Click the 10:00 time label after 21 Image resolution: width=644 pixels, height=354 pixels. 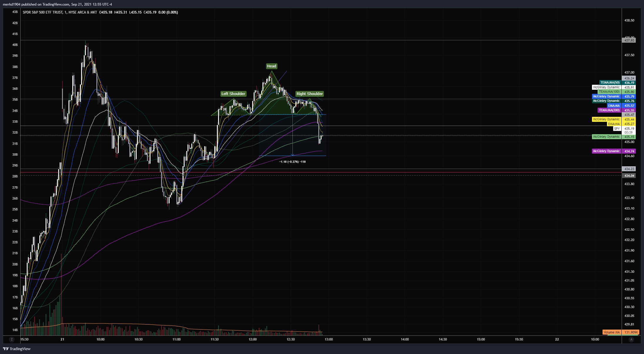coord(101,339)
